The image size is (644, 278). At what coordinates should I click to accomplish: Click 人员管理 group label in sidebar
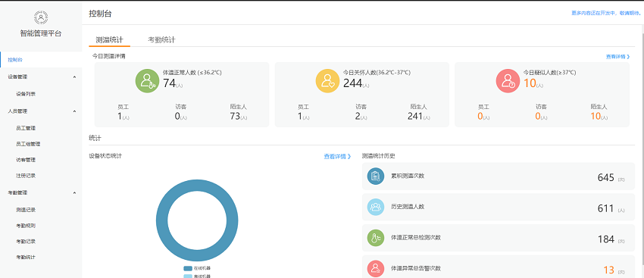[x=17, y=111]
